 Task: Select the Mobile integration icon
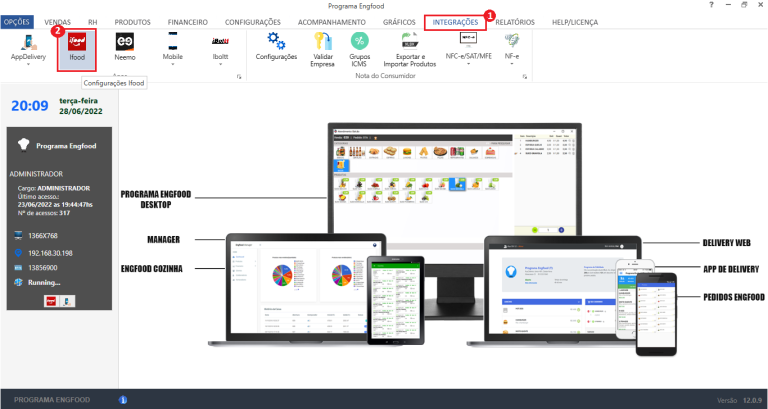click(172, 42)
